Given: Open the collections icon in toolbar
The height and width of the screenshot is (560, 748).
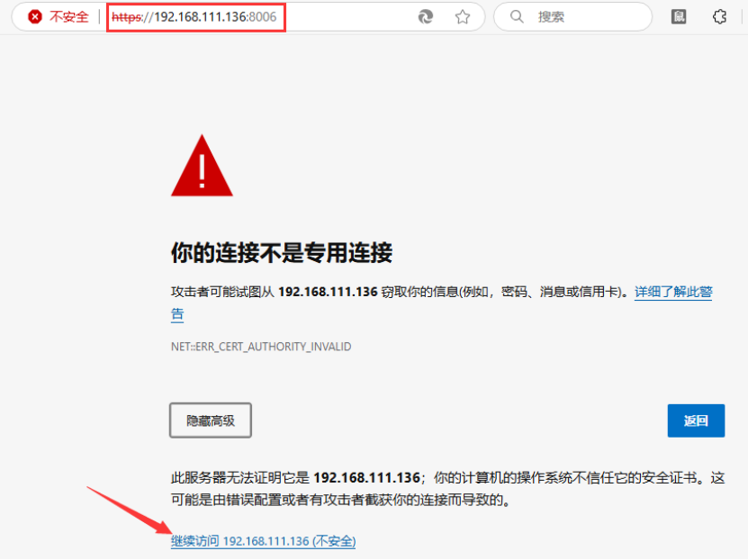Looking at the screenshot, I should [x=679, y=17].
